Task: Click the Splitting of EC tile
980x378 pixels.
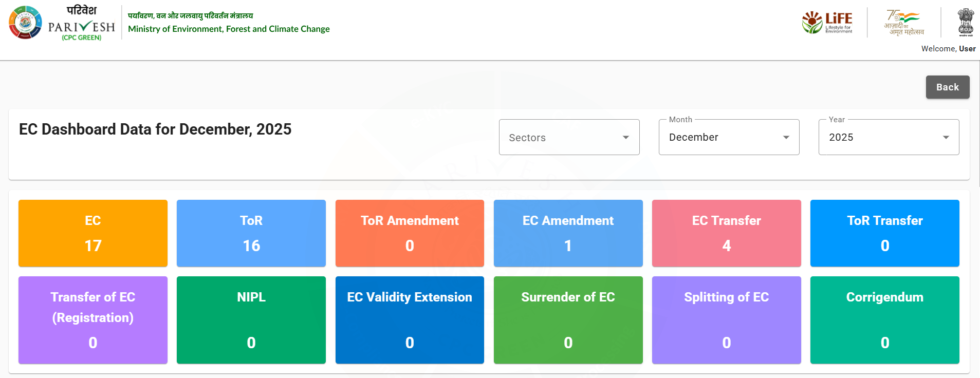Action: (726, 319)
